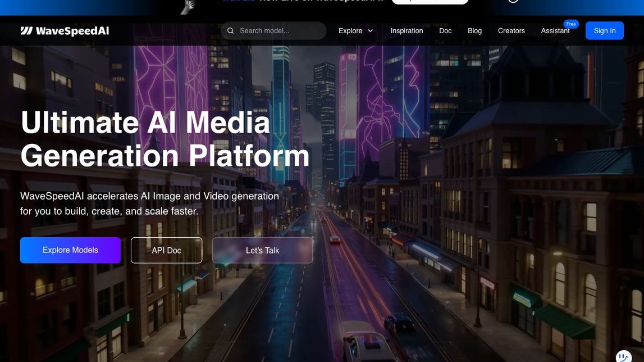Click the WaveSpeedAI logo

point(65,31)
